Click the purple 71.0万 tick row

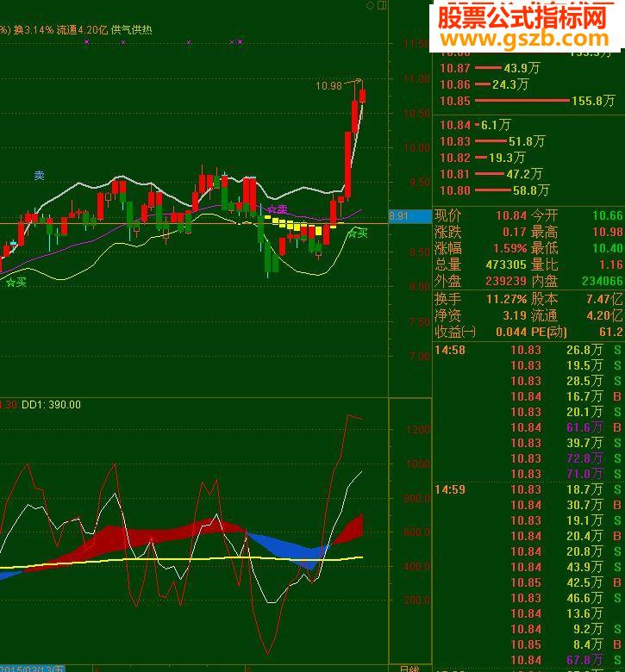(x=566, y=474)
